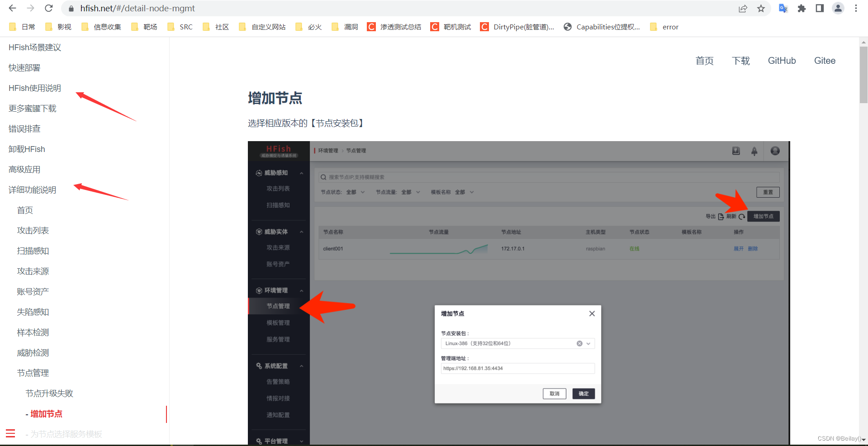Click the scrollbar up arrow
The width and height of the screenshot is (868, 446).
[x=863, y=42]
